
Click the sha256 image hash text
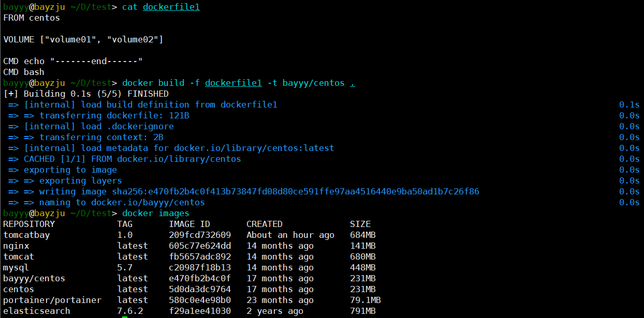[x=296, y=191]
